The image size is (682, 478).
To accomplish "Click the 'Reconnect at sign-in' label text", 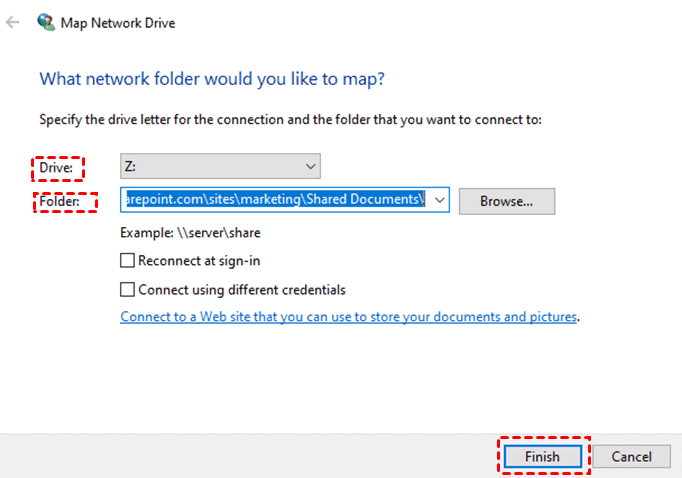I will tap(200, 261).
